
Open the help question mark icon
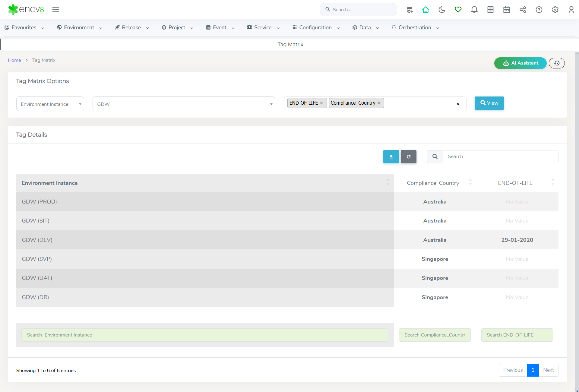[x=539, y=10]
